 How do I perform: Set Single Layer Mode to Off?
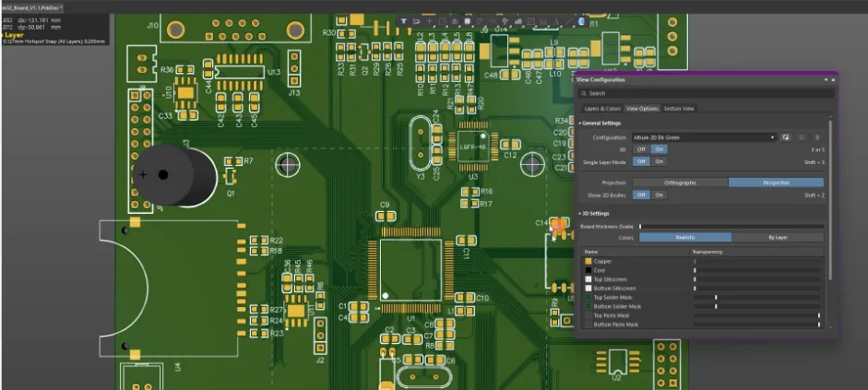(x=641, y=161)
